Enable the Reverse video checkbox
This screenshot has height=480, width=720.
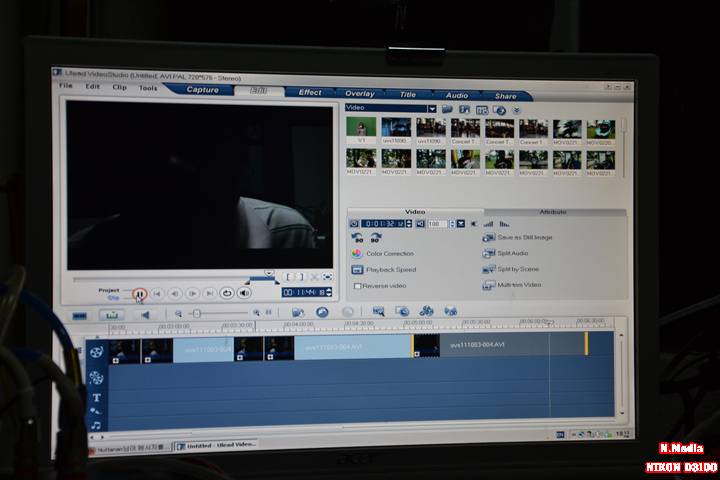pos(357,286)
